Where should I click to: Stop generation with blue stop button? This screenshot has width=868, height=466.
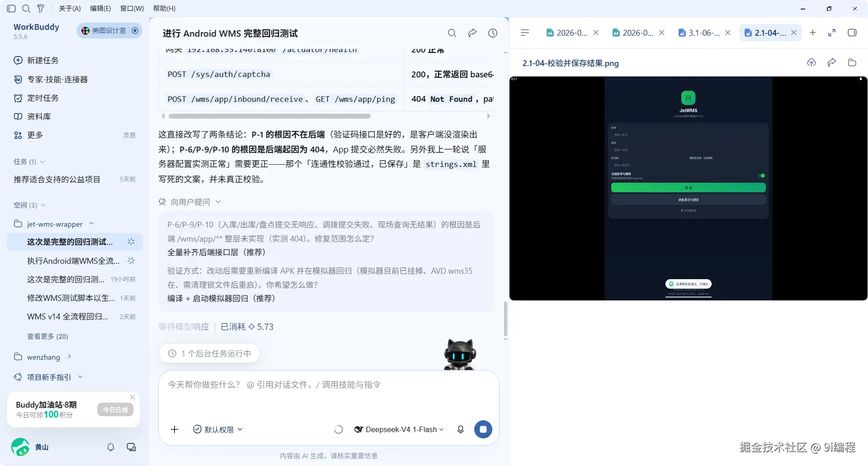click(483, 429)
